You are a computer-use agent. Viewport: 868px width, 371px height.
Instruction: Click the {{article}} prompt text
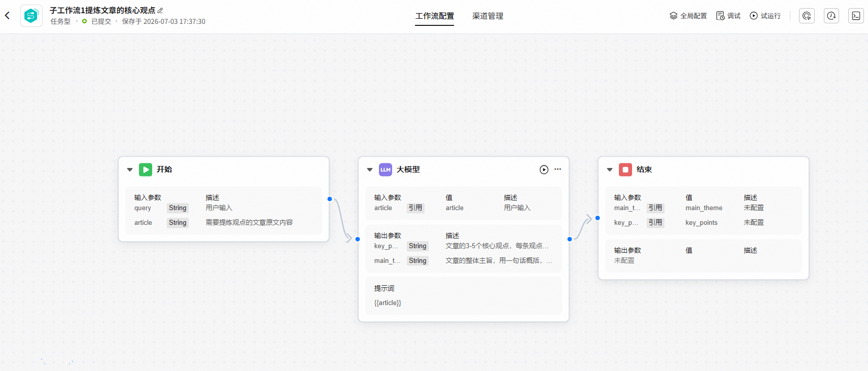pos(388,303)
